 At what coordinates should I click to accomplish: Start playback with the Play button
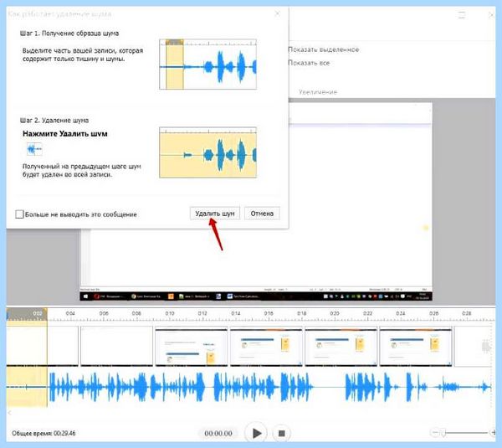(x=257, y=433)
